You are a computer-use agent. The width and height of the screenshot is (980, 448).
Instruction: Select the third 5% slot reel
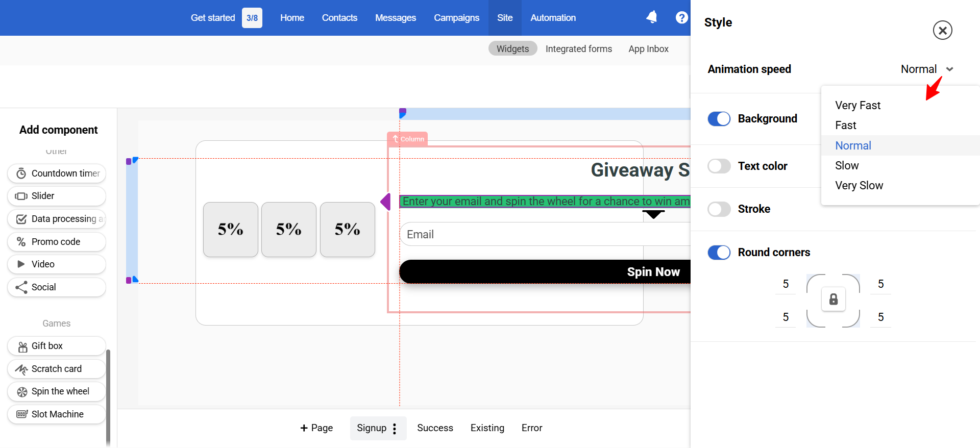coord(348,230)
